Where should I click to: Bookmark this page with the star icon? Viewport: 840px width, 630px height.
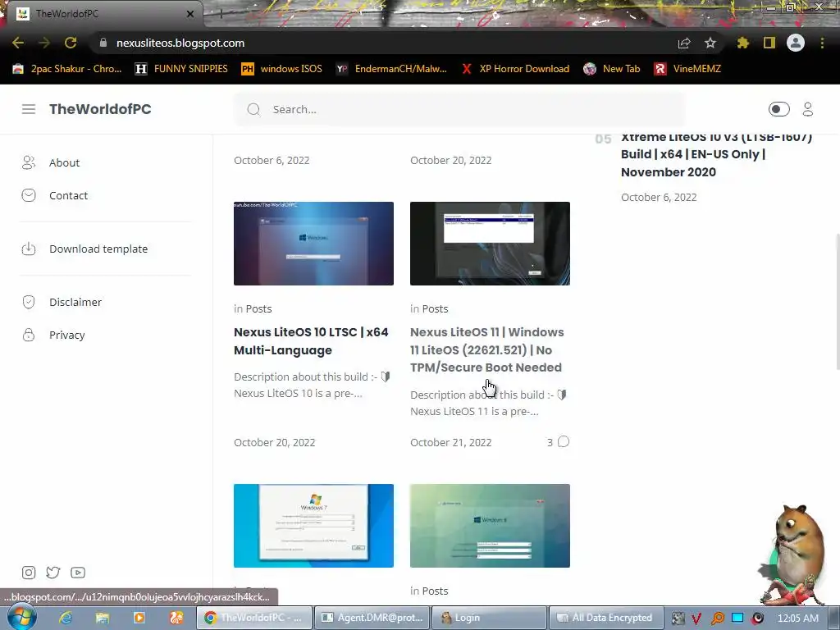(x=710, y=43)
